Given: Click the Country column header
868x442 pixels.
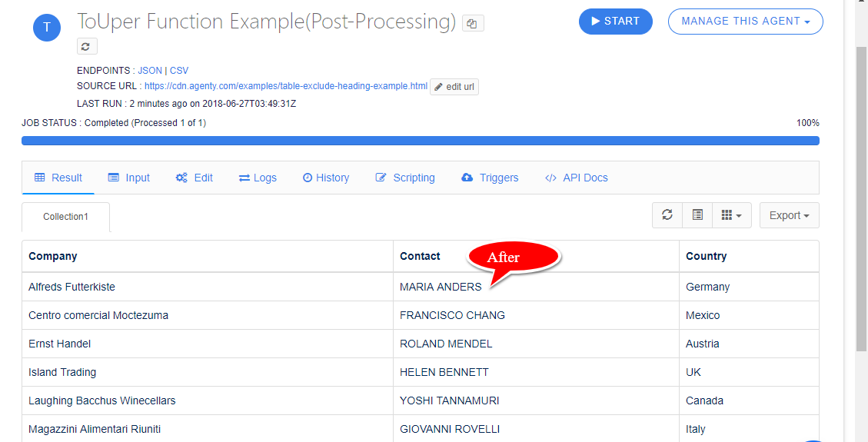Looking at the screenshot, I should click(749, 256).
